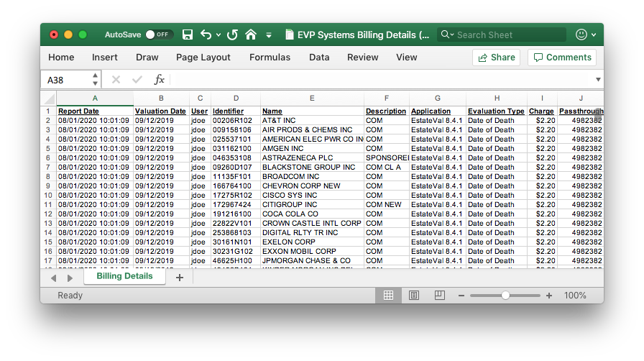Viewport: 644px width, 361px height.
Task: Click the zoom in plus icon
Action: 549,296
